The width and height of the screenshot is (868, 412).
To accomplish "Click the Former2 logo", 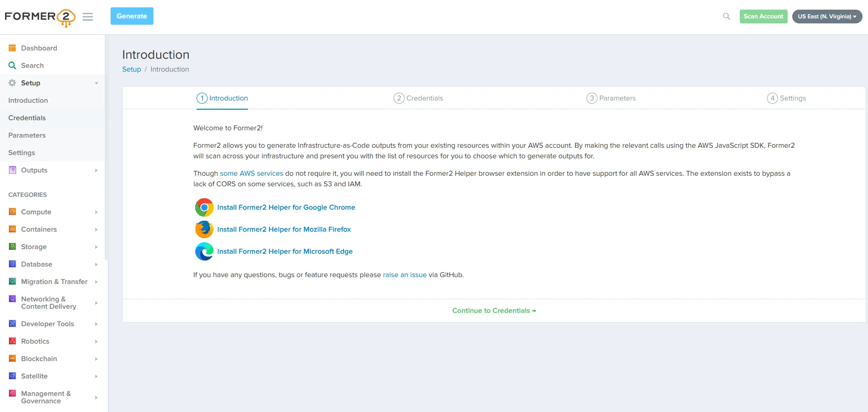I will (40, 17).
